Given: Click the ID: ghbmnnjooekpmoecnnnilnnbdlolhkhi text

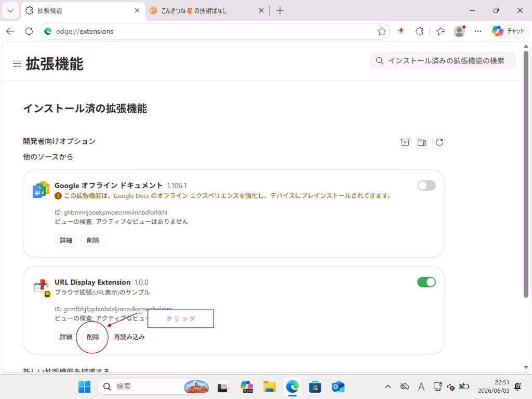Looking at the screenshot, I should (x=111, y=212).
